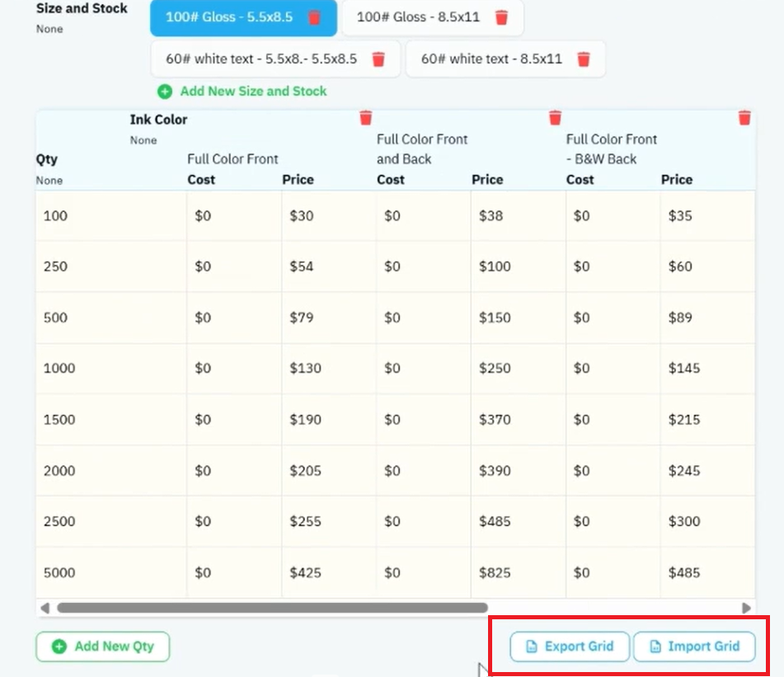
Task: Click the horizontal scrollbar thumb
Action: 273,608
